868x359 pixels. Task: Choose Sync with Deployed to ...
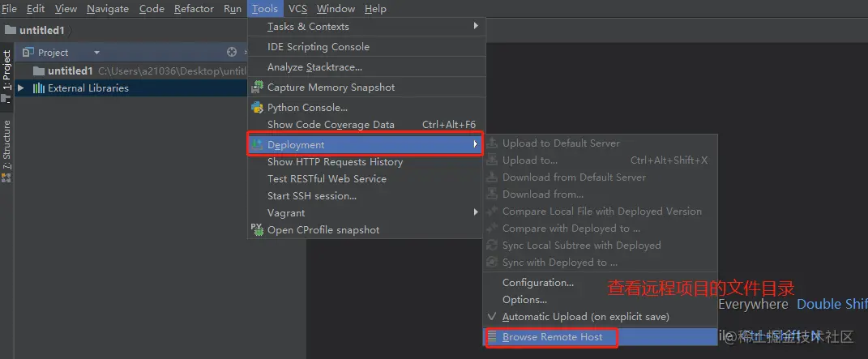(x=600, y=263)
